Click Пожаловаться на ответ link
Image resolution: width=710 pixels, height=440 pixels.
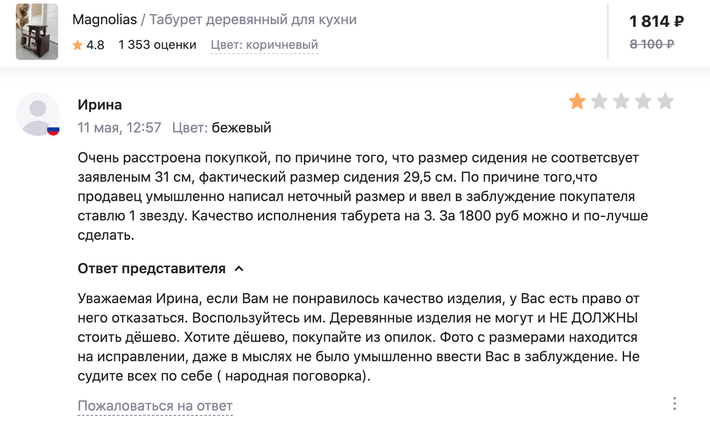pyautogui.click(x=155, y=406)
